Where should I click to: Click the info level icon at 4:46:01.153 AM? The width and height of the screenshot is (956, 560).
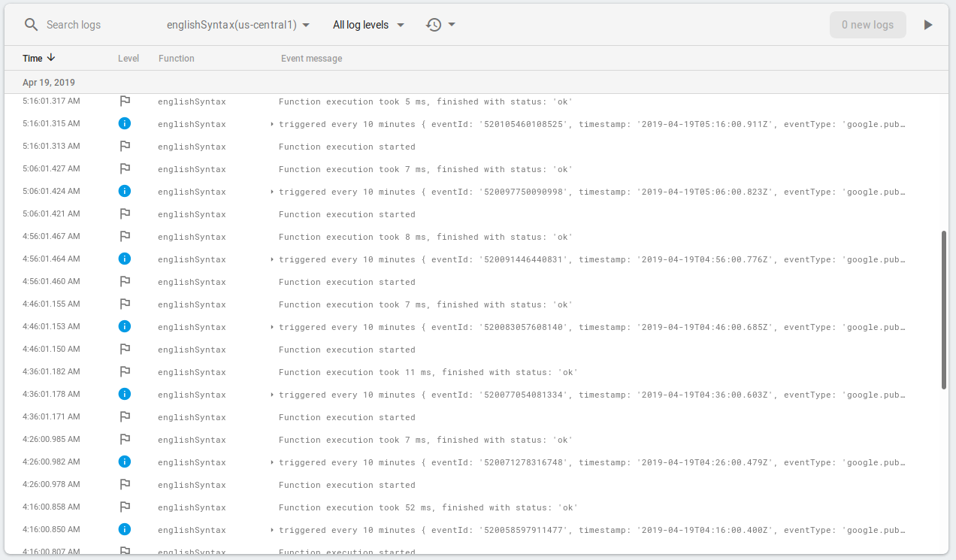coord(125,326)
